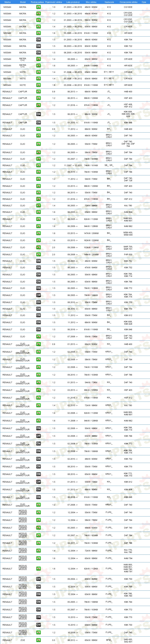This screenshot has width=150, height=644.
Task: Select the '1.0' engine capacity cell
Action: pos(54,7)
